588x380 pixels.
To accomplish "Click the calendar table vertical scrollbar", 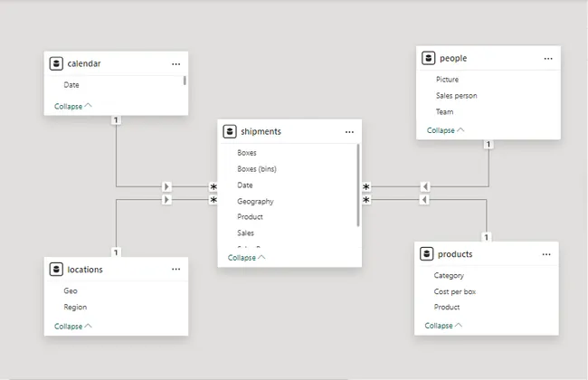I will tap(185, 81).
